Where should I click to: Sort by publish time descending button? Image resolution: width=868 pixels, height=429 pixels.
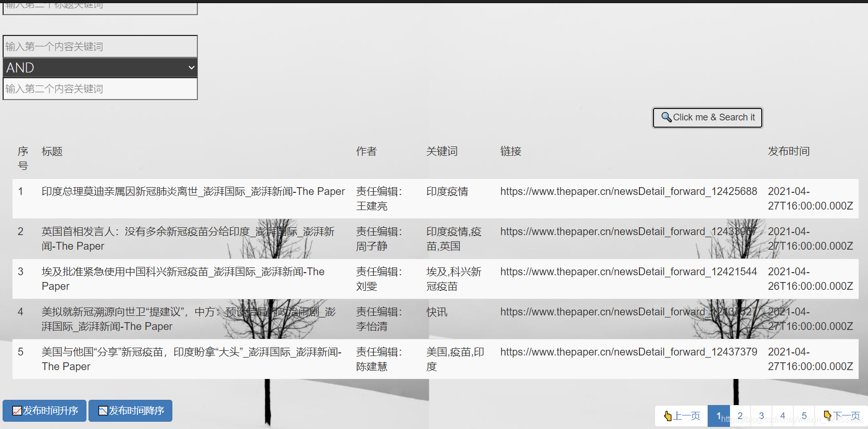[131, 411]
